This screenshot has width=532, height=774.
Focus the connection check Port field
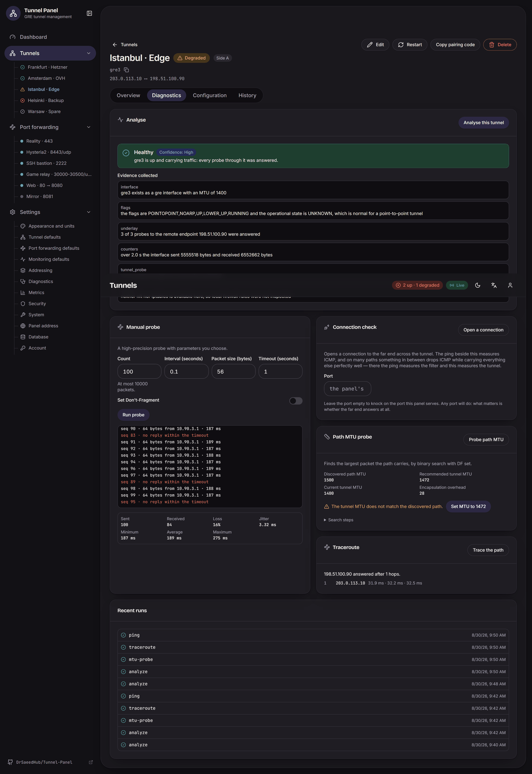coord(347,389)
